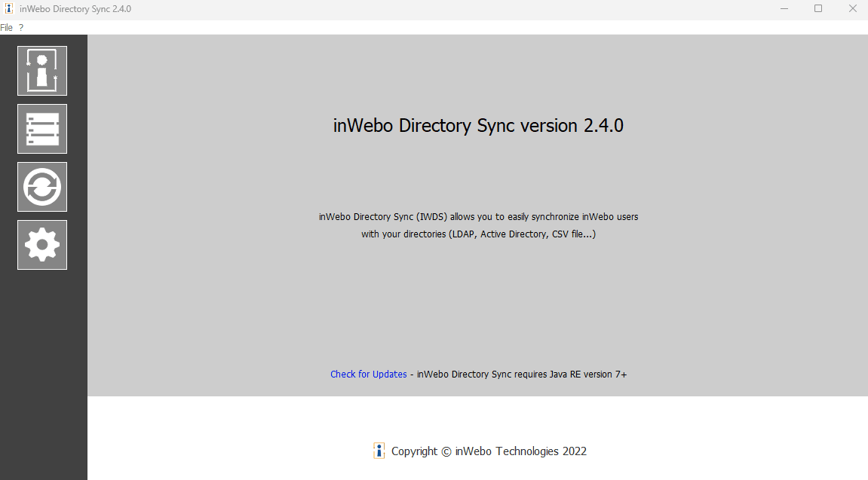Open the inWebo home sidebar icon
The width and height of the screenshot is (868, 480).
click(42, 71)
